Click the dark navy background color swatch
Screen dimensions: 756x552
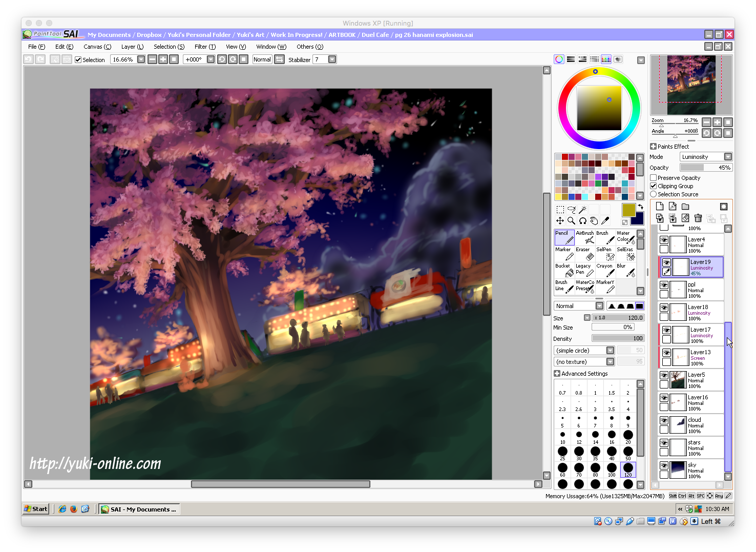coord(638,219)
